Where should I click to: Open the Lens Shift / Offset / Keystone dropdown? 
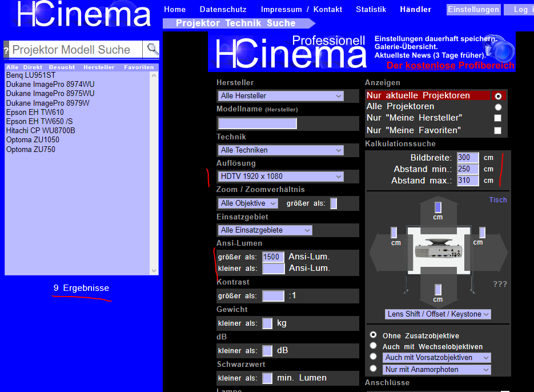point(438,314)
